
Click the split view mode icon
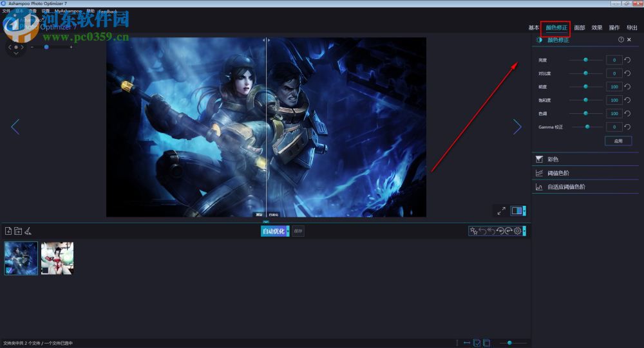coord(516,211)
